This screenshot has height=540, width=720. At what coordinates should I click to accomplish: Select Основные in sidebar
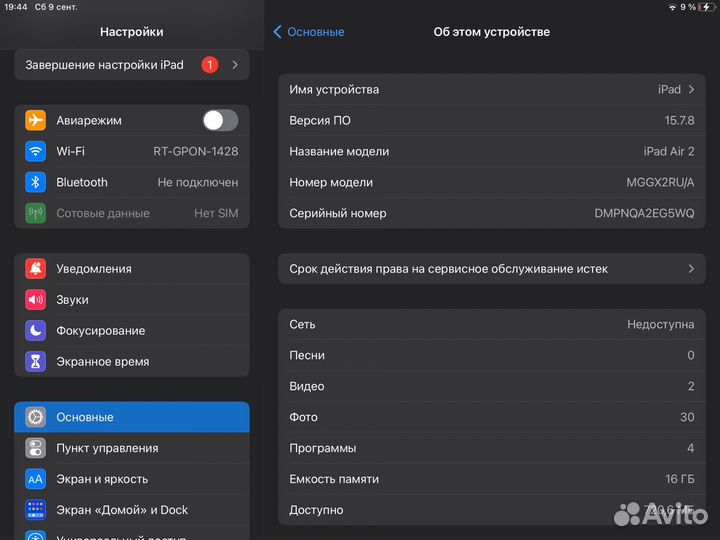click(x=132, y=417)
